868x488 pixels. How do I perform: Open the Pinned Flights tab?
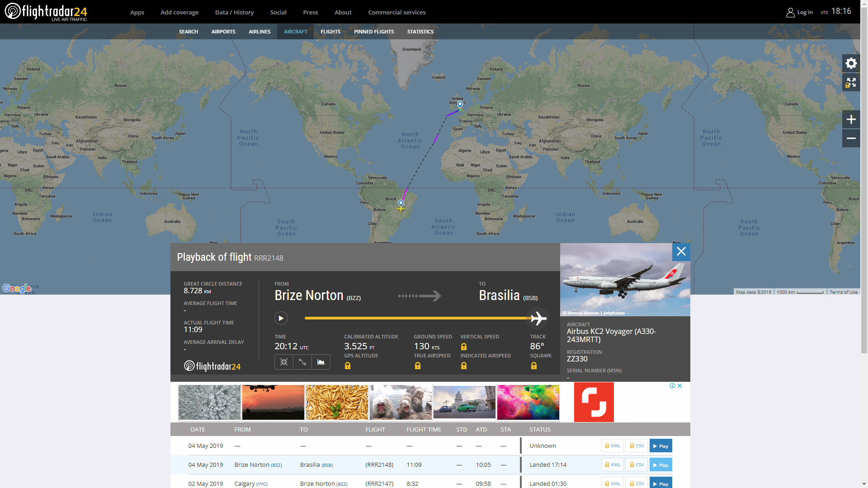tap(374, 32)
